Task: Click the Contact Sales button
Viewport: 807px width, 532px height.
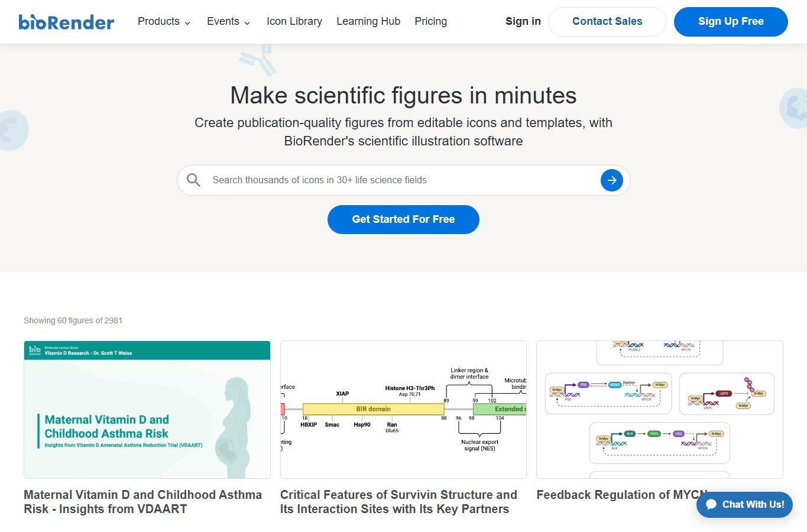Action: pos(607,22)
